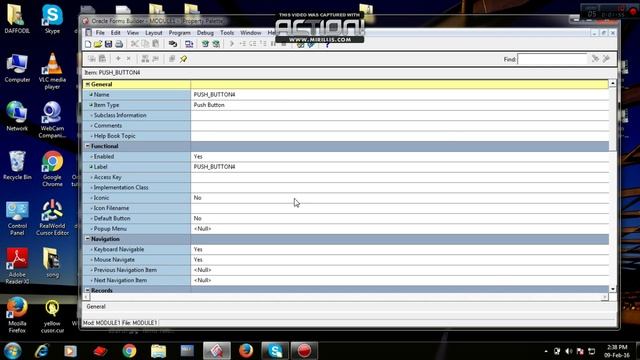Image resolution: width=640 pixels, height=360 pixels.
Task: Open Google Chrome from the taskbar
Action: pos(129,351)
